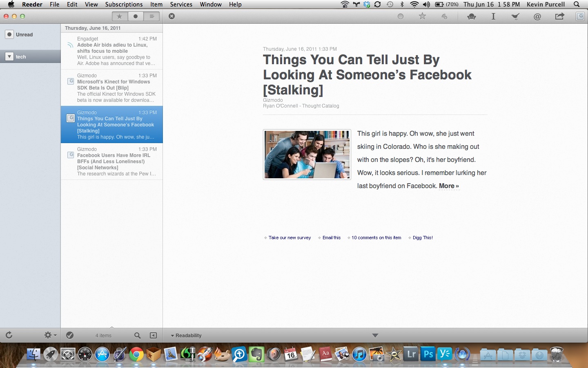Click the article photo thumbnail

tap(307, 155)
